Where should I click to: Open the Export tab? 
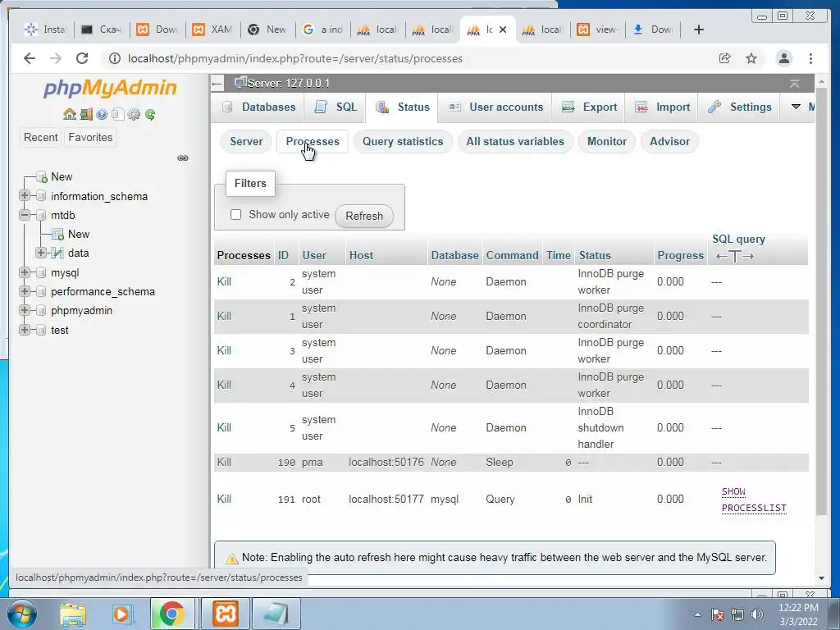[589, 107]
